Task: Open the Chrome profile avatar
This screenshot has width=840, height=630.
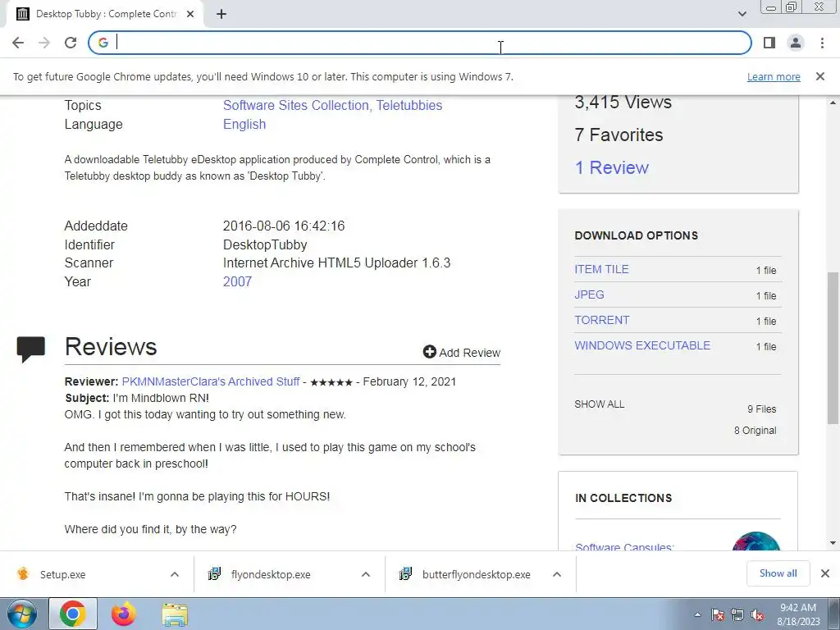Action: [796, 43]
